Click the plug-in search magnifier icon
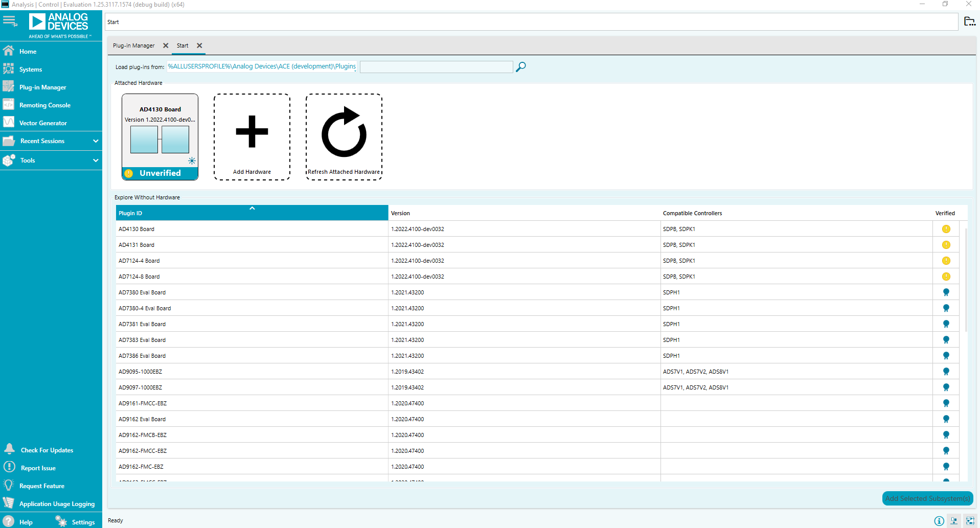 tap(521, 67)
